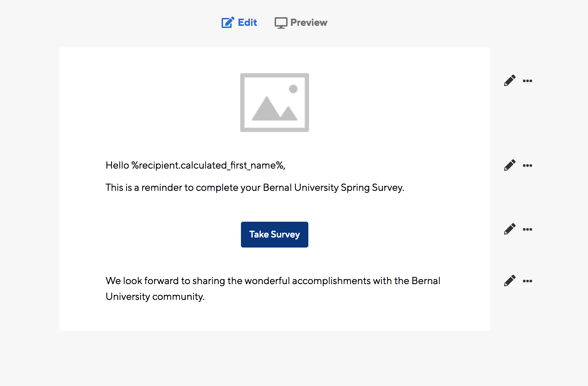This screenshot has height=386, width=588.
Task: Expand the ellipsis menu beside the Take Survey button
Action: 527,229
